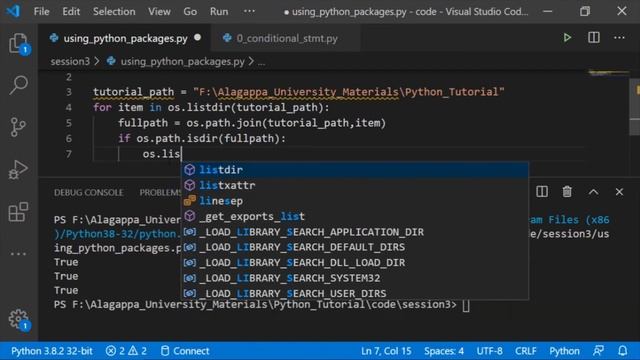Image resolution: width=640 pixels, height=360 pixels.
Task: Click Ln 7, Col 15 status indicator
Action: (386, 351)
